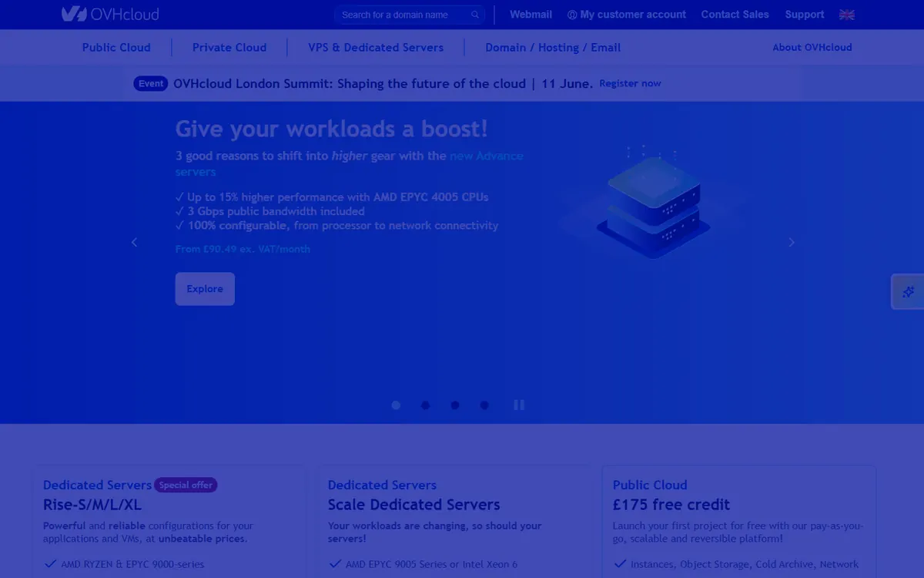Open the UK flag language selector

point(846,15)
